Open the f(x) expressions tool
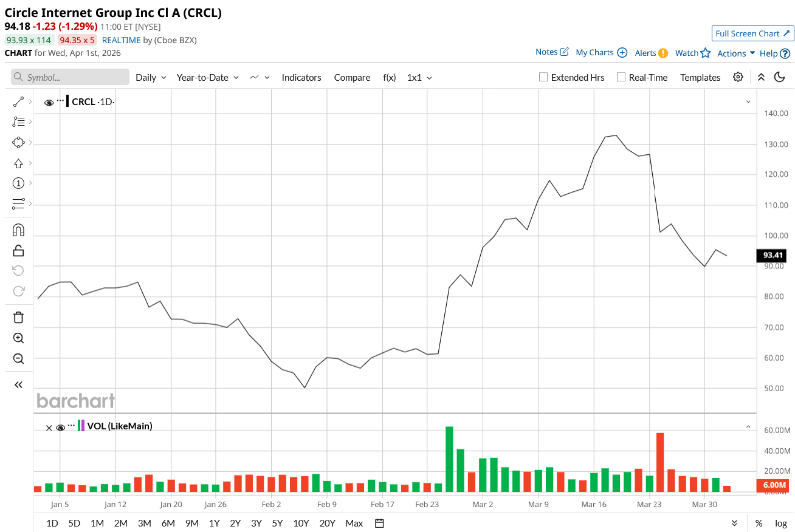The image size is (795, 532). point(390,77)
